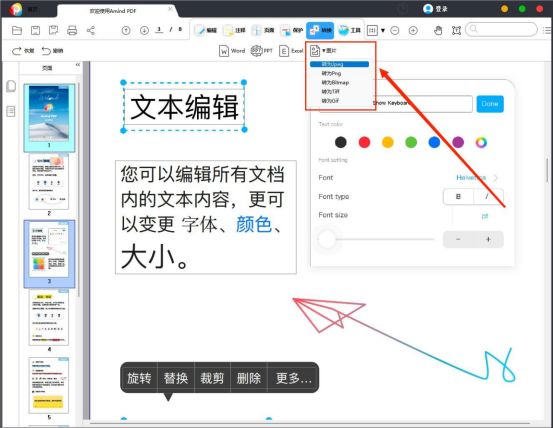Open the 图片 image conversion dropdown

323,51
